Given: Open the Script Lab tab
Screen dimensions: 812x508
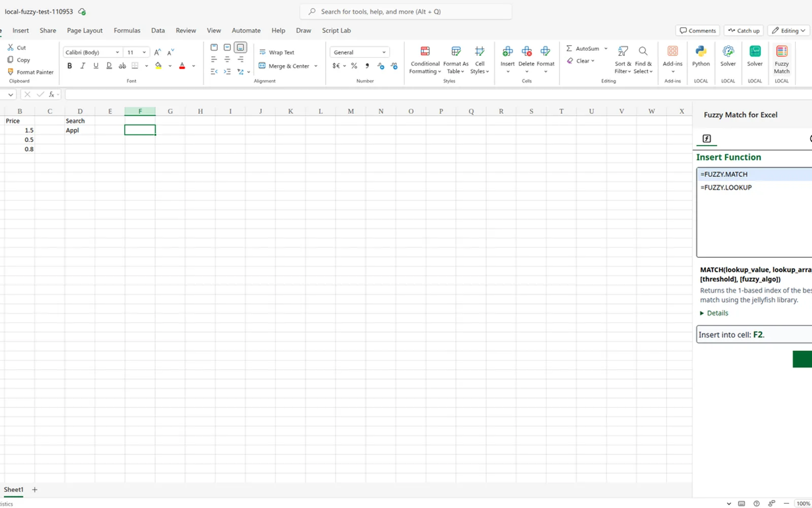Looking at the screenshot, I should tap(336, 30).
